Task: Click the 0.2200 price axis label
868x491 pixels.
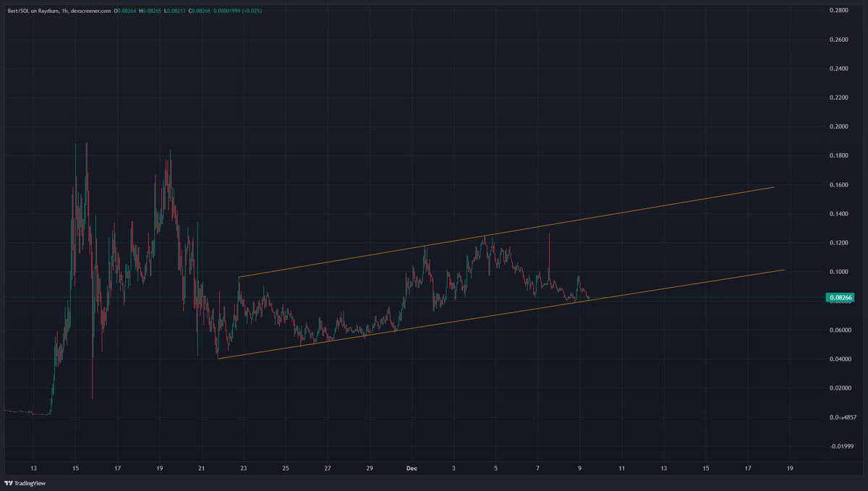Action: click(x=840, y=97)
